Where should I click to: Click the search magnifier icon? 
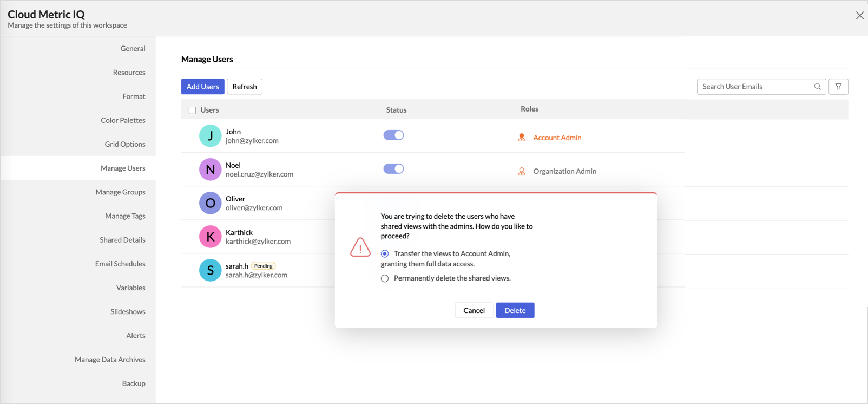(x=817, y=87)
